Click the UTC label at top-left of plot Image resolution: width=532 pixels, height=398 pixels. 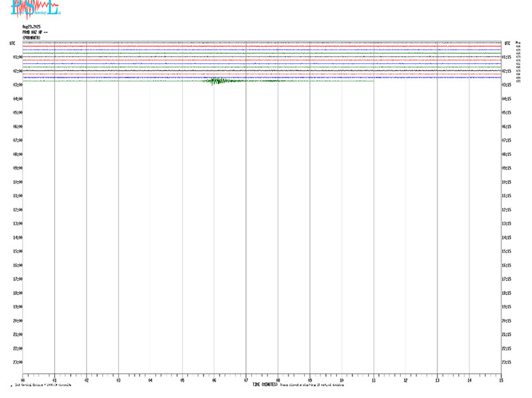[12, 43]
